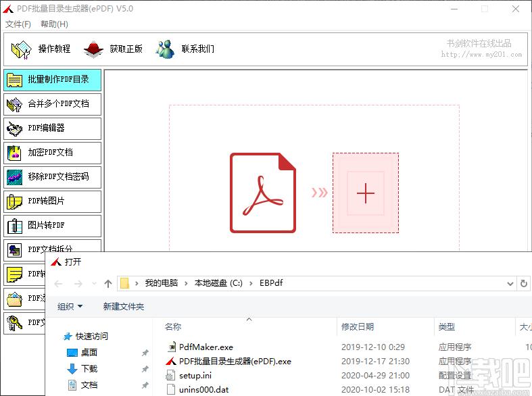
Task: Click the PDF文档拆分 icon
Action: (x=15, y=251)
